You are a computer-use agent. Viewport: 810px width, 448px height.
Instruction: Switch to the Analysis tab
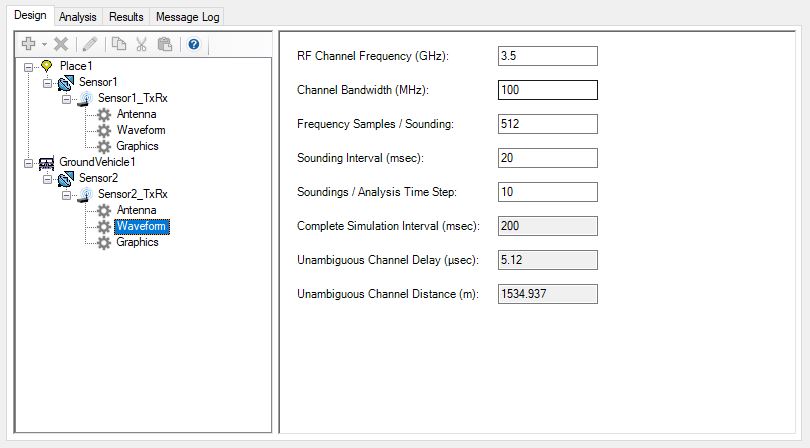click(78, 17)
